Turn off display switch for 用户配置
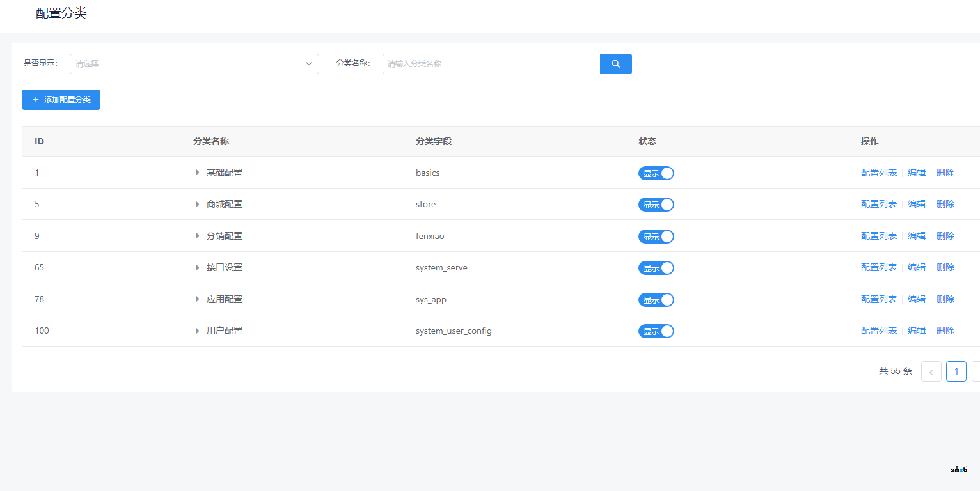This screenshot has height=491, width=980. click(x=656, y=331)
